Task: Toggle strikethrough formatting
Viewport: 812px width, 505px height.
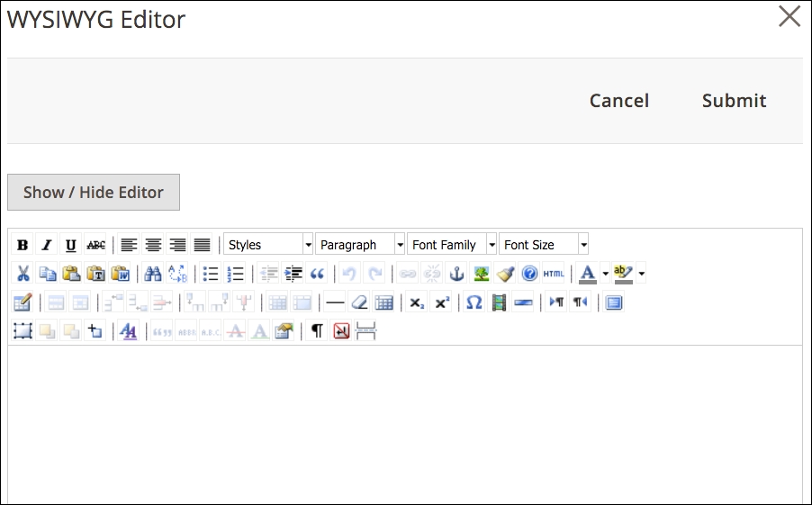Action: click(95, 245)
